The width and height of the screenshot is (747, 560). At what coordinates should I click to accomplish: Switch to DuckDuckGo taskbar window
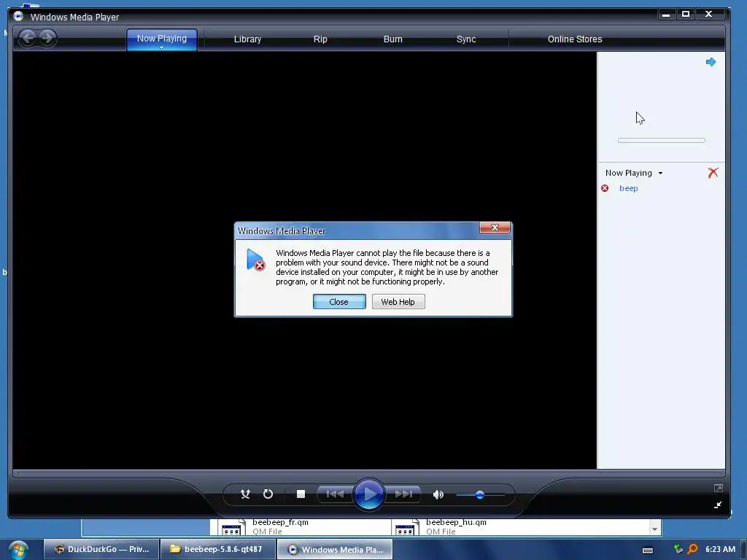[101, 549]
